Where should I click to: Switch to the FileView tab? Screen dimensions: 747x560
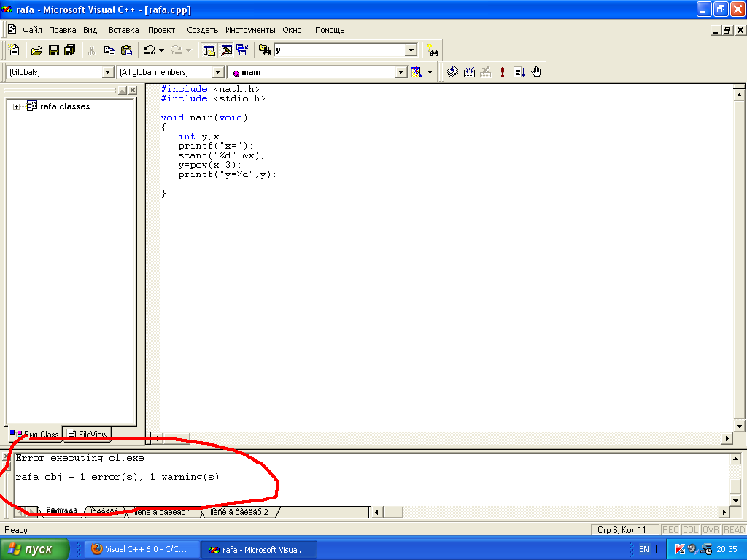point(87,435)
